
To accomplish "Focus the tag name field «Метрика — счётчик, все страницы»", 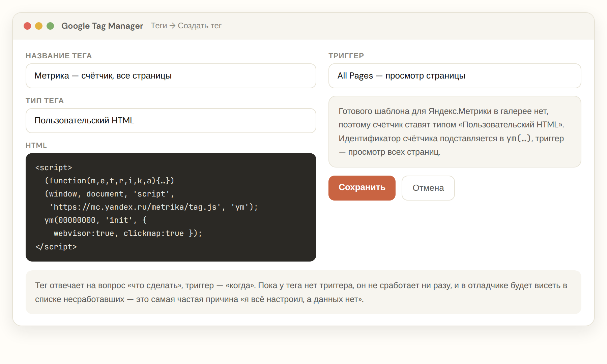I will [171, 76].
